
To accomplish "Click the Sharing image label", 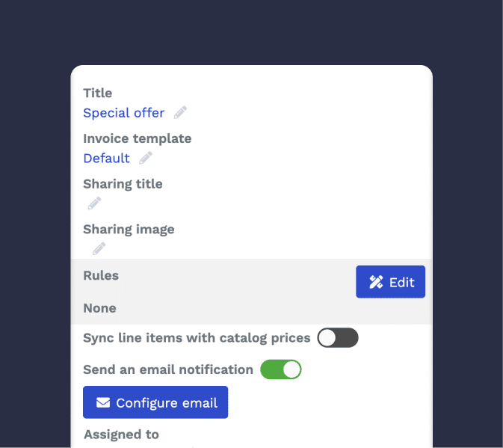I will point(129,230).
